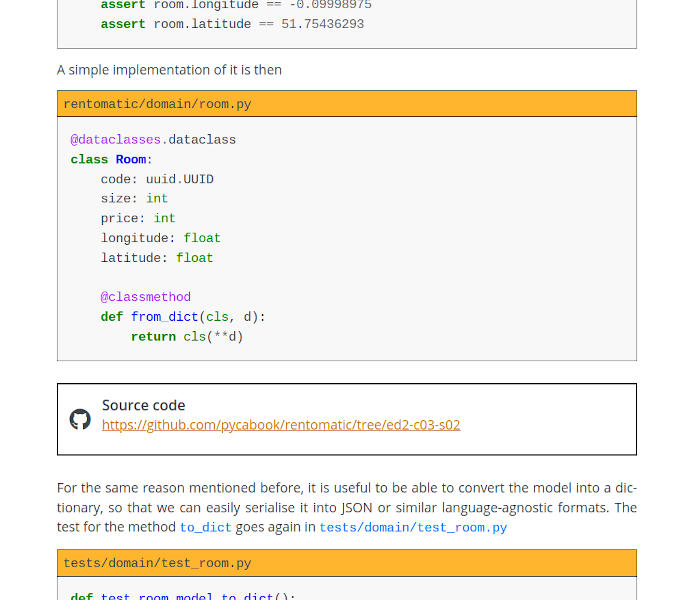Image resolution: width=694 pixels, height=600 pixels.
Task: Click the paragraph starting 'For the same reason'
Action: point(347,508)
